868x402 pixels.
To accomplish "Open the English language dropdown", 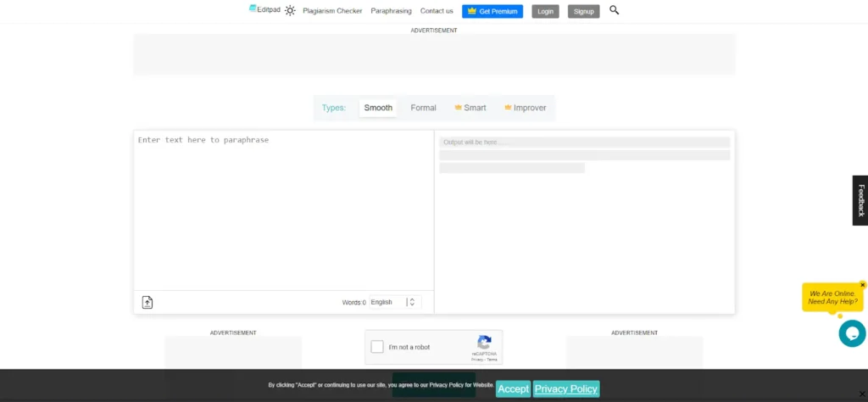I will click(387, 302).
